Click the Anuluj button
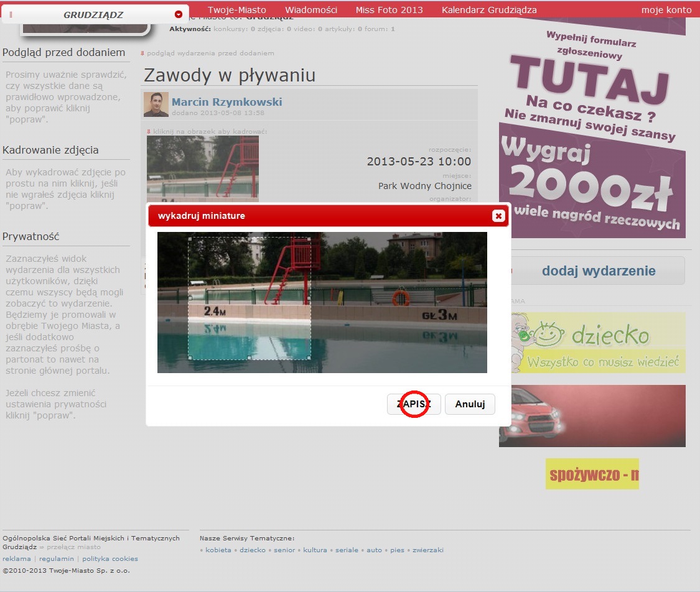The image size is (700, 592). pos(470,404)
